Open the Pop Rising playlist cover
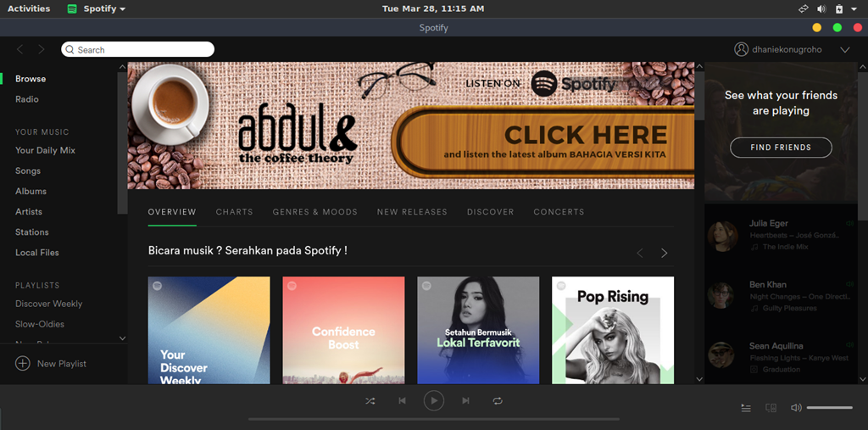The image size is (868, 430). 613,330
